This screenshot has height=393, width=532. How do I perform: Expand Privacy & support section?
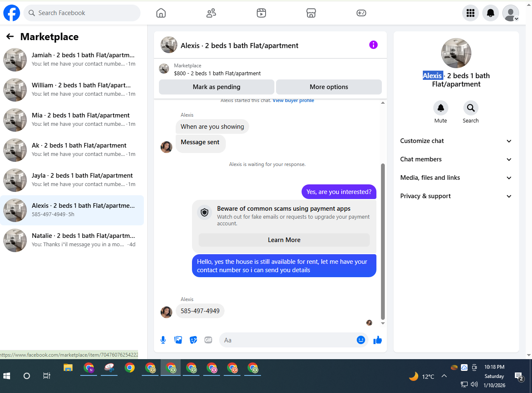click(456, 196)
